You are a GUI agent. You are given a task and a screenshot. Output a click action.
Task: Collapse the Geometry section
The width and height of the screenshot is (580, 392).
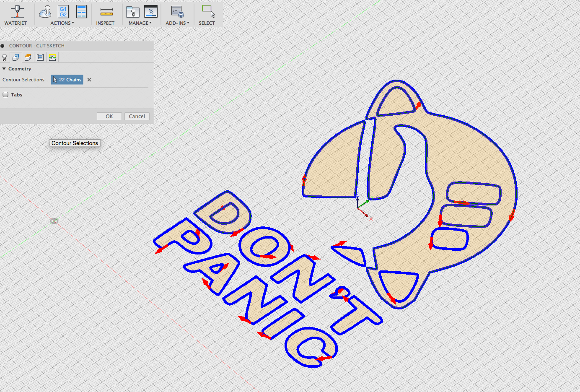[x=4, y=69]
